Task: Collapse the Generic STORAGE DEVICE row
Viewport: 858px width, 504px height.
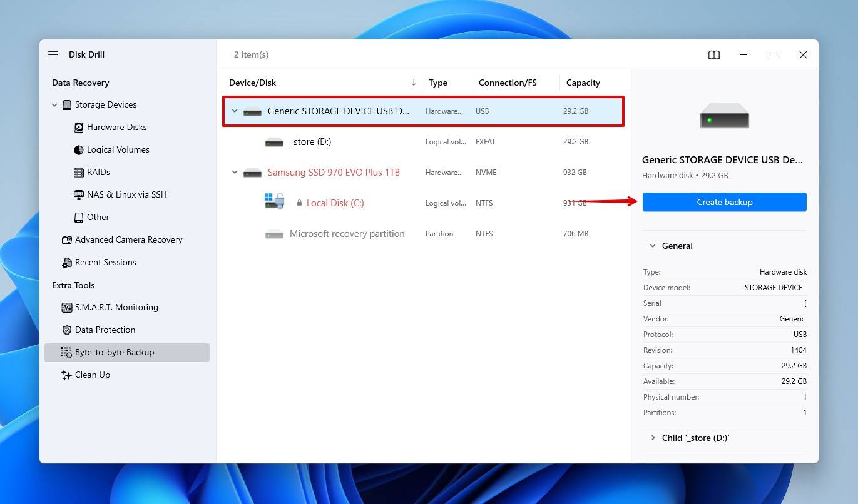Action: click(235, 111)
